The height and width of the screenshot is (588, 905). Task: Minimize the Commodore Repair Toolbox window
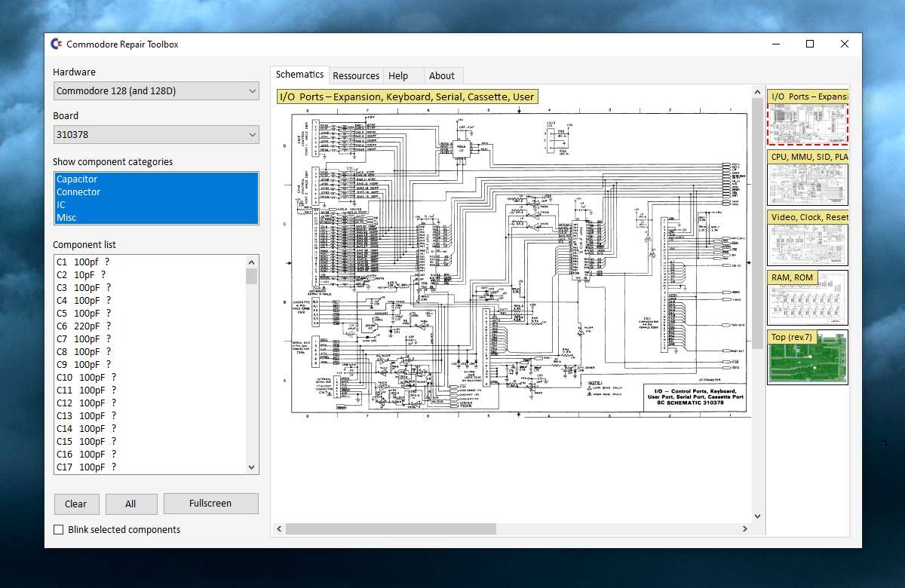point(775,44)
